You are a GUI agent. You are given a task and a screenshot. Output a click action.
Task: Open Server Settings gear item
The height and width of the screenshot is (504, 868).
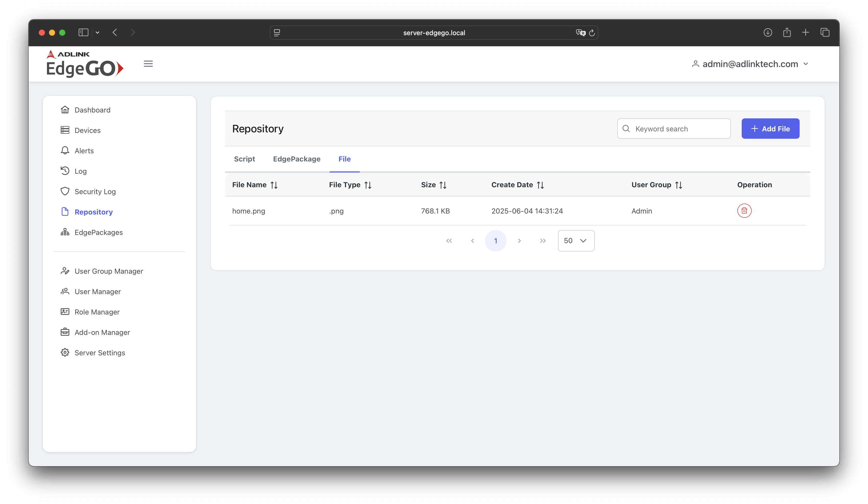tap(100, 352)
